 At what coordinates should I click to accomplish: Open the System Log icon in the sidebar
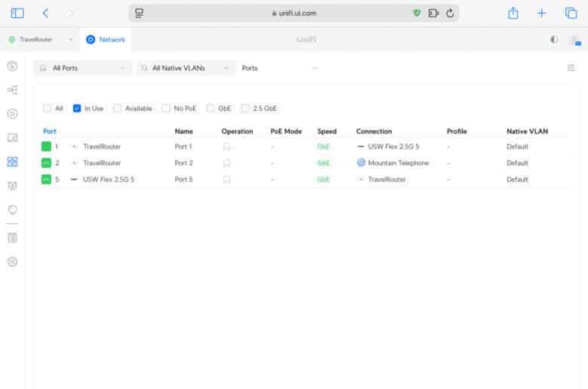pyautogui.click(x=12, y=237)
